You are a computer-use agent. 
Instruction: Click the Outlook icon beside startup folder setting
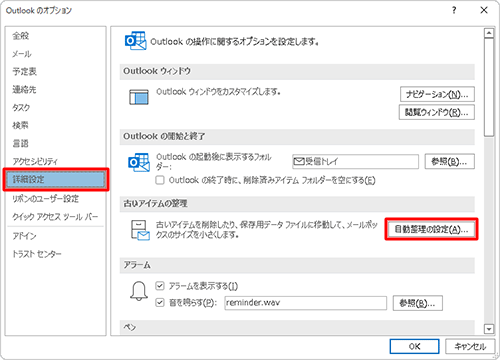coord(139,162)
